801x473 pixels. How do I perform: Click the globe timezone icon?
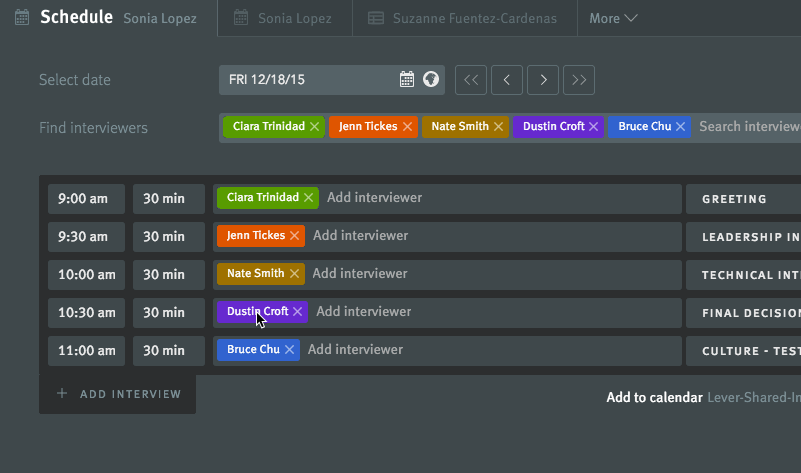[431, 79]
